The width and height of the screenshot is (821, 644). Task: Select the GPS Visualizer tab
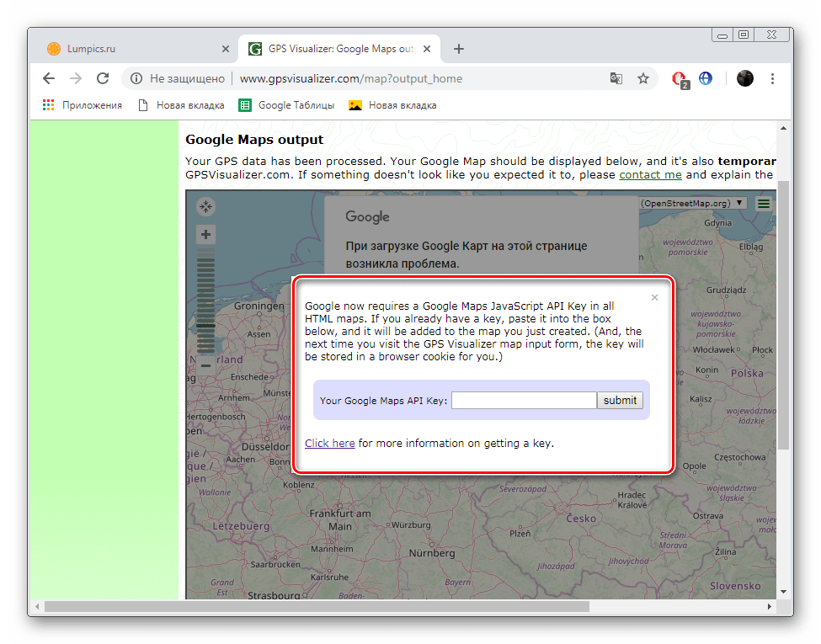pyautogui.click(x=339, y=49)
